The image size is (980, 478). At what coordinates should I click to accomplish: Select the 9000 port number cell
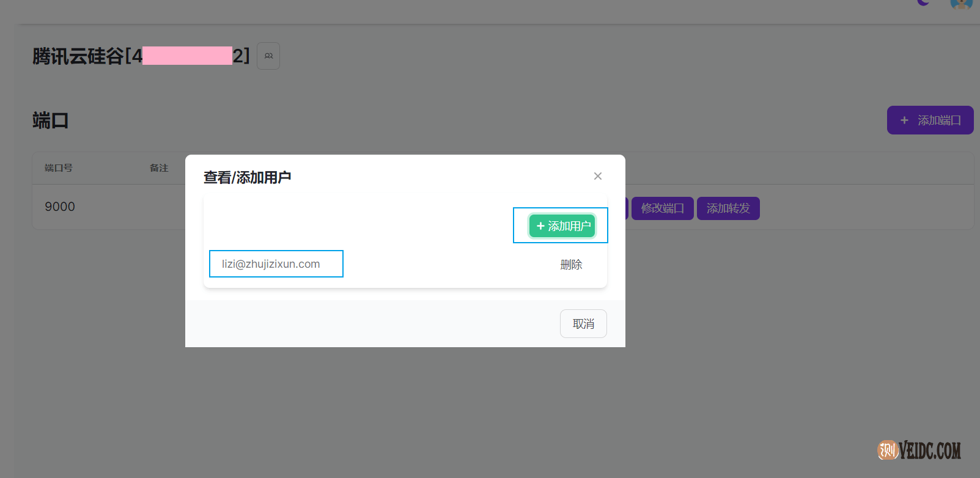pos(60,207)
